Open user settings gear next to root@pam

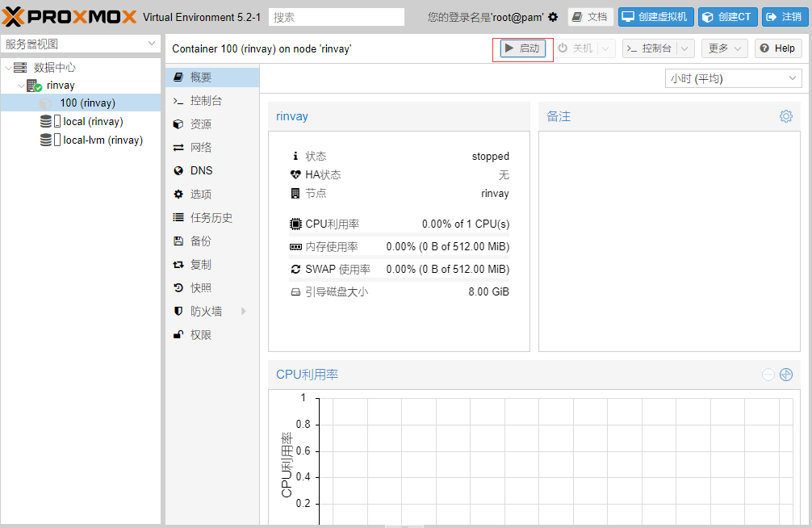pos(553,17)
